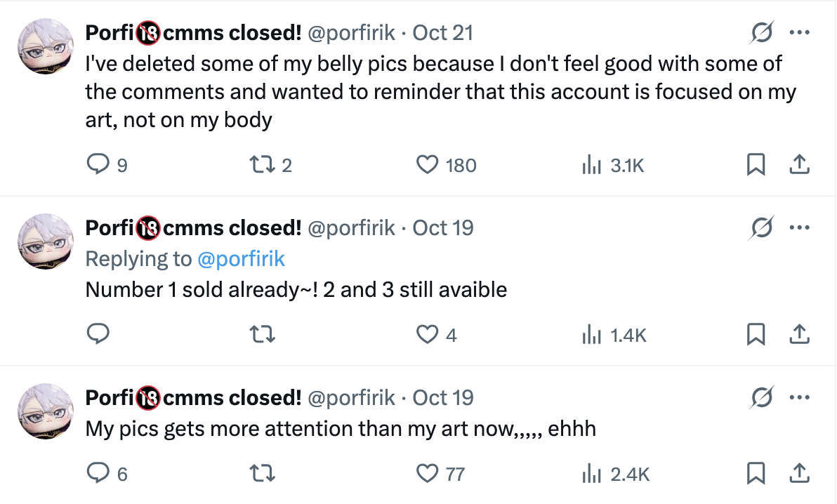Repost the belly pics tweet

coord(262,165)
